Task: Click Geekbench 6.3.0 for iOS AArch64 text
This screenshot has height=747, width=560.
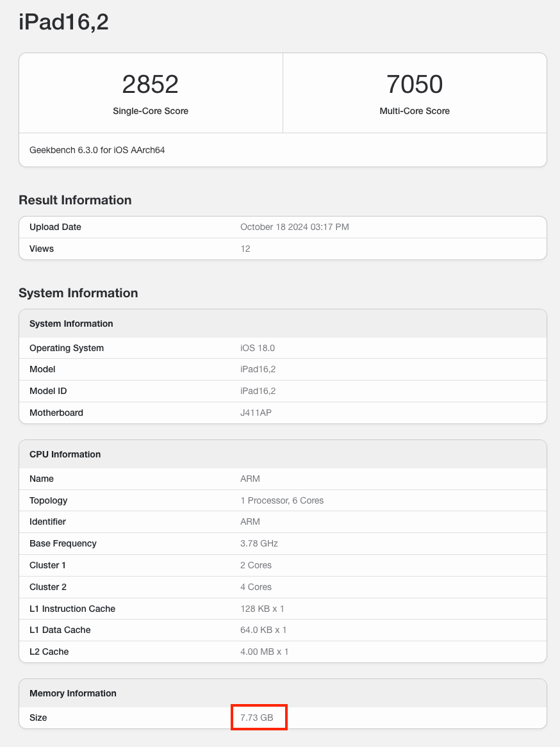Action: coord(97,150)
